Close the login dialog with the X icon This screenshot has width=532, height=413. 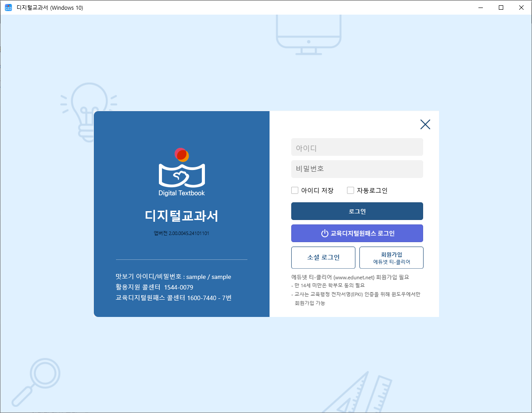pyautogui.click(x=425, y=124)
